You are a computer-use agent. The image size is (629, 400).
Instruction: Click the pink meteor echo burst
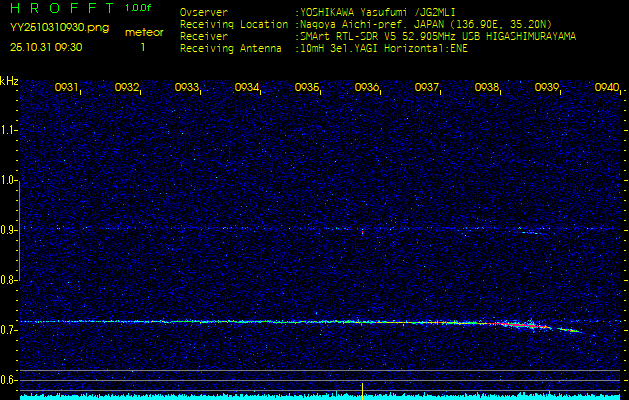tap(517, 325)
